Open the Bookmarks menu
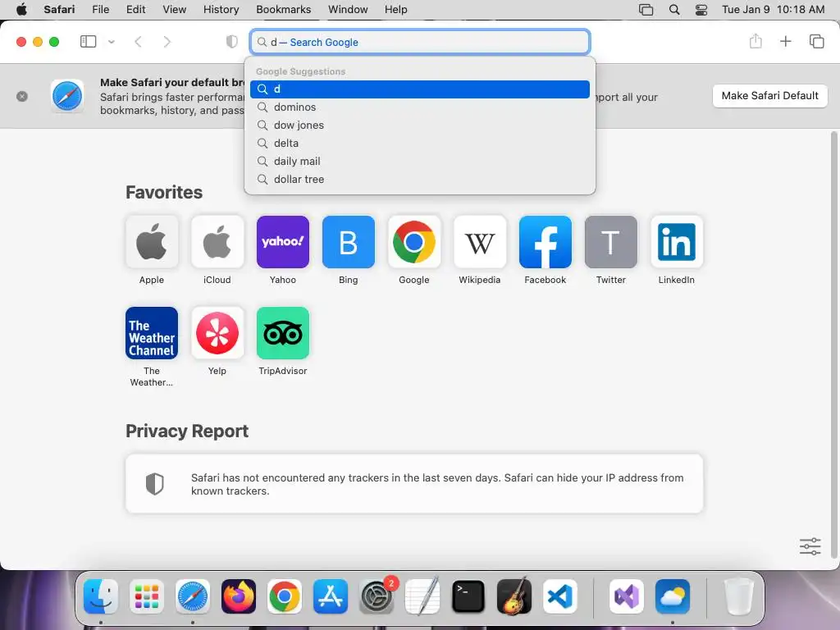Screen dimensions: 840x630 tap(283, 9)
